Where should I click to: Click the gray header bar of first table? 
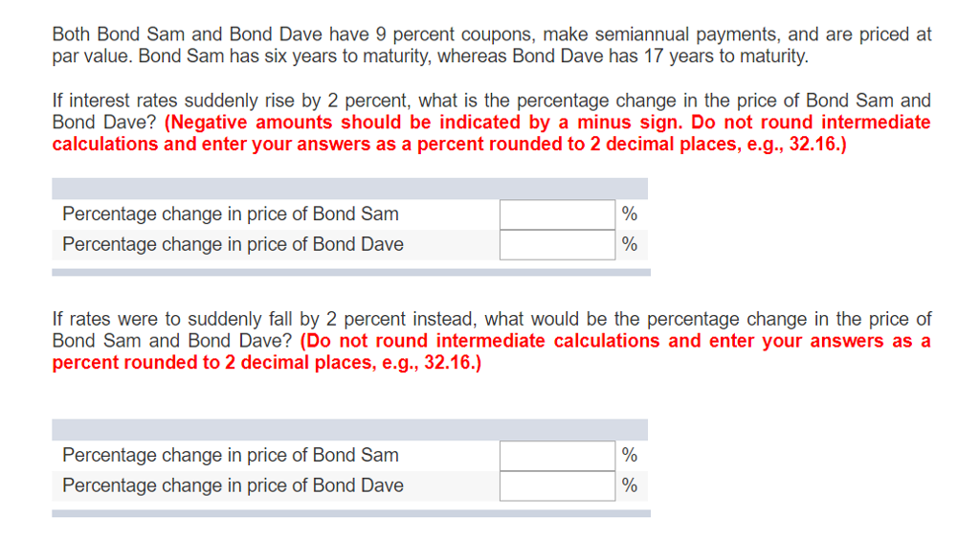point(350,189)
